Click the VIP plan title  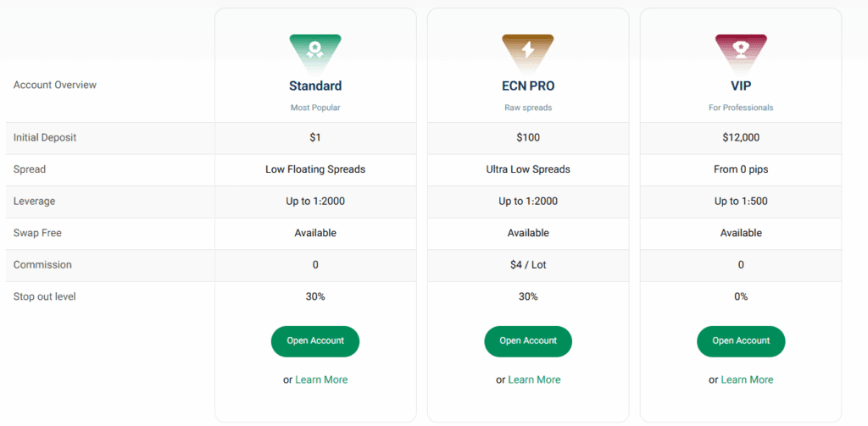741,86
